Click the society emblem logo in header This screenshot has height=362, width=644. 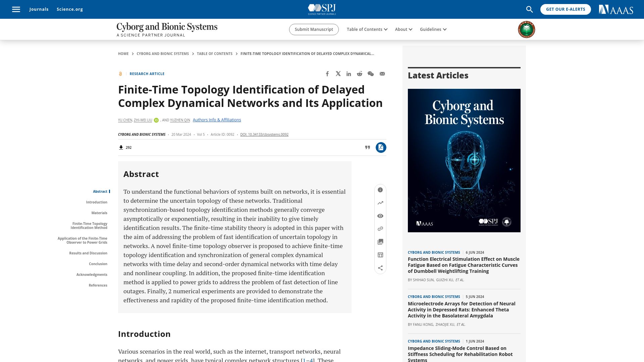coord(527,29)
